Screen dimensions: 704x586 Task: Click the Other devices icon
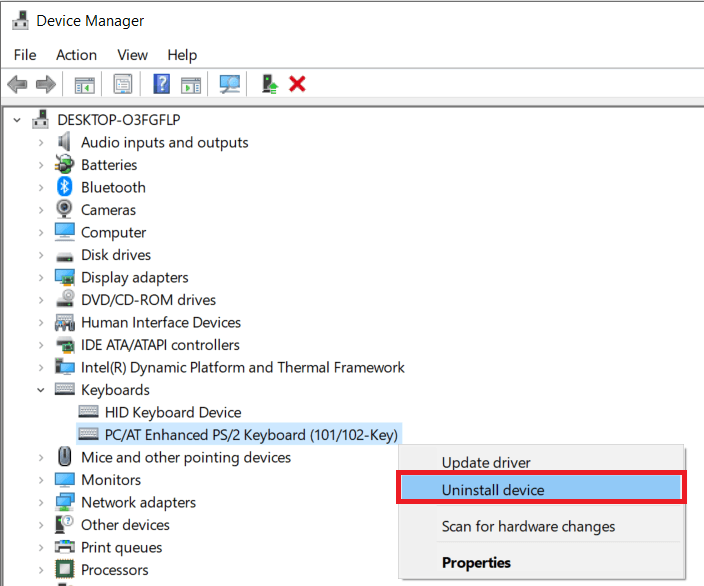pyautogui.click(x=64, y=524)
